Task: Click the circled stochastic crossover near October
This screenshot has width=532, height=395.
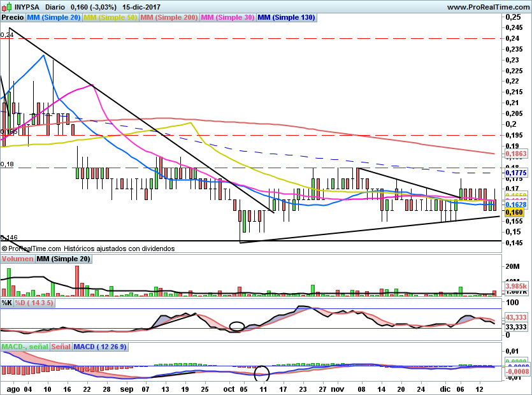Action: pyautogui.click(x=237, y=326)
